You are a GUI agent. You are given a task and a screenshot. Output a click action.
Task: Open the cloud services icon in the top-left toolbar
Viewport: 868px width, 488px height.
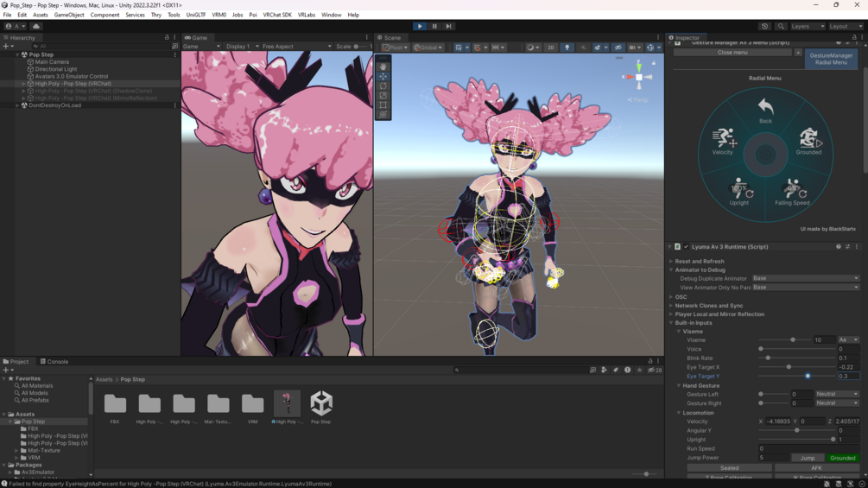click(x=36, y=26)
